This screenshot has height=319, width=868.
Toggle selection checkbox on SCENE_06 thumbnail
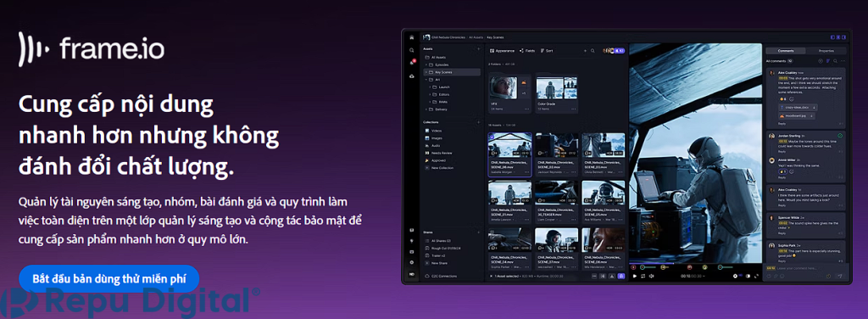point(492,137)
